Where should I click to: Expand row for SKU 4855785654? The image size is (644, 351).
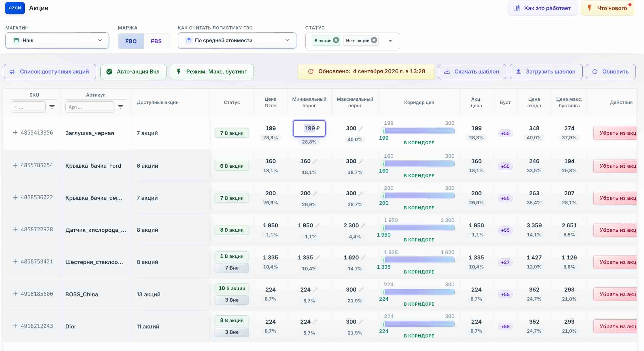tap(15, 166)
